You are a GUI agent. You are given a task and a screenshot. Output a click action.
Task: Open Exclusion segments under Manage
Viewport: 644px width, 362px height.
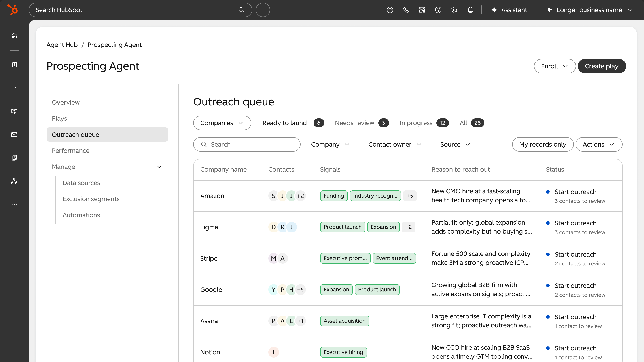click(91, 199)
